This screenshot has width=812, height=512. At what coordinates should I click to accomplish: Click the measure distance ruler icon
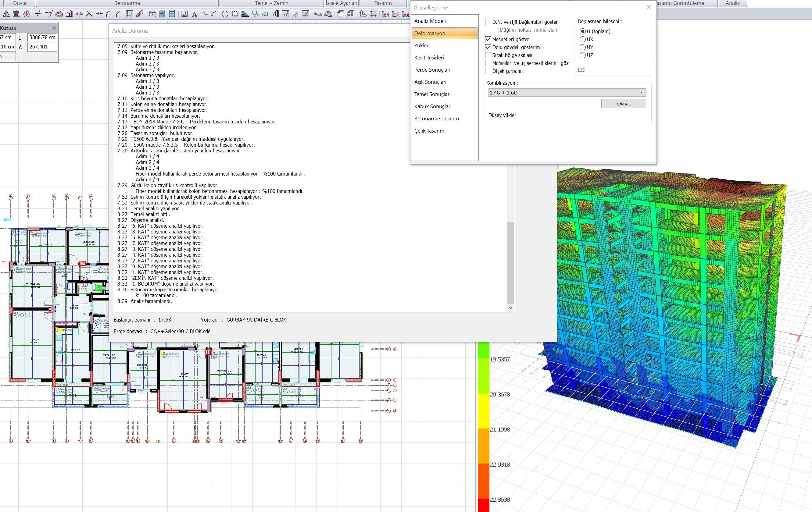tap(276, 14)
